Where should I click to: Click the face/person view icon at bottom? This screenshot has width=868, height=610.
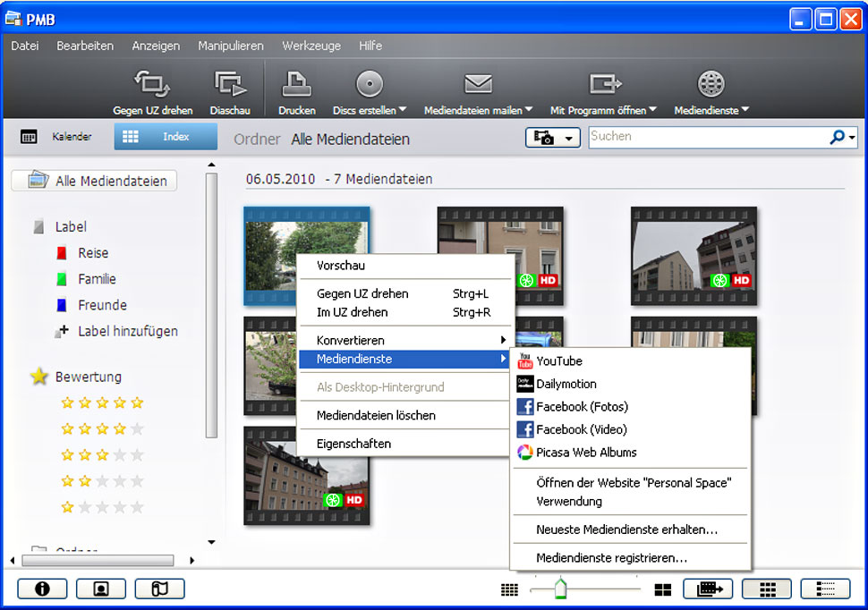click(x=100, y=589)
